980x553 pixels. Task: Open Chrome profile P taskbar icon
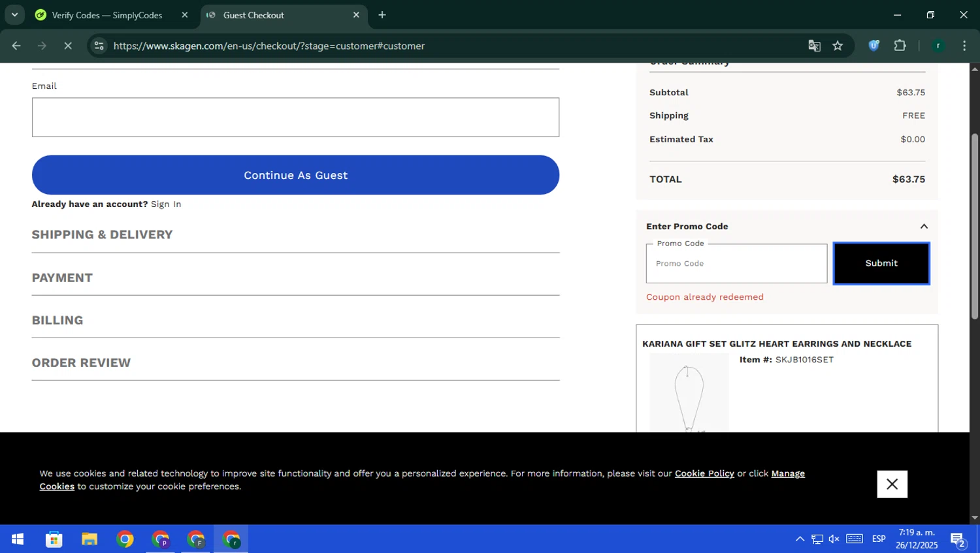(160, 539)
